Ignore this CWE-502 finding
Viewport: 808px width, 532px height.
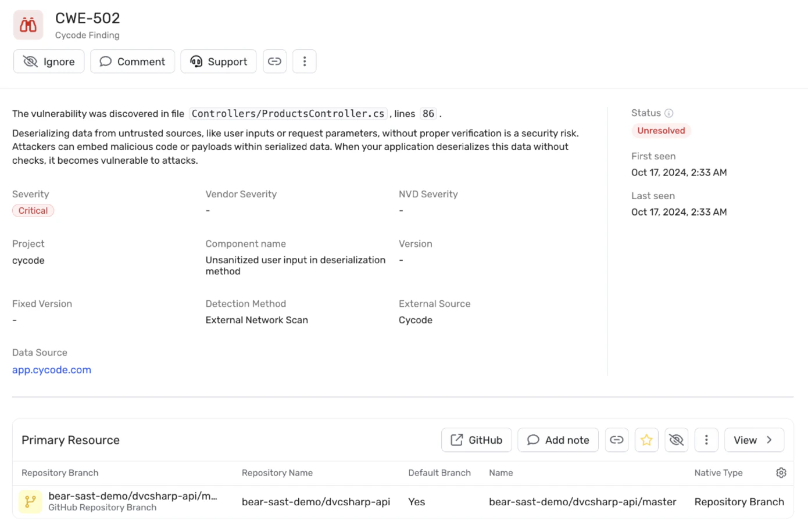pyautogui.click(x=49, y=62)
